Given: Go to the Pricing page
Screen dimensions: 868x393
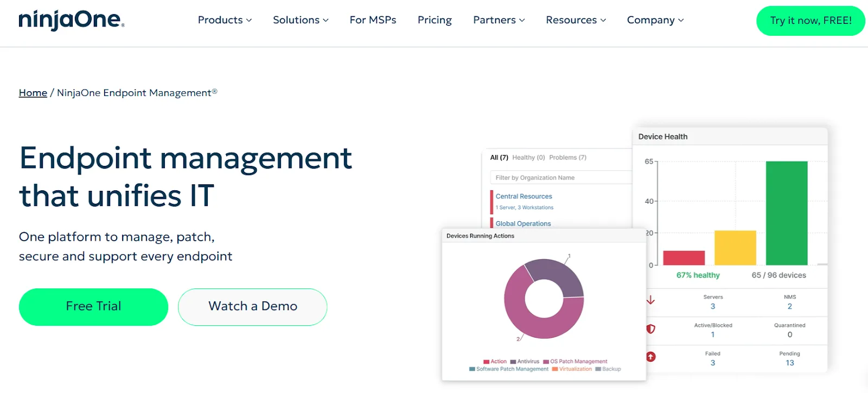Looking at the screenshot, I should (435, 20).
